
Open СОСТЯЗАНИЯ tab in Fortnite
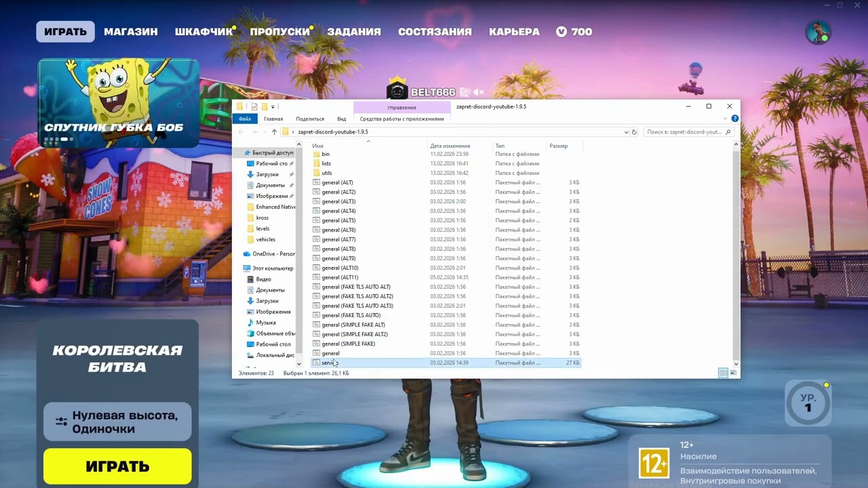pyautogui.click(x=435, y=32)
